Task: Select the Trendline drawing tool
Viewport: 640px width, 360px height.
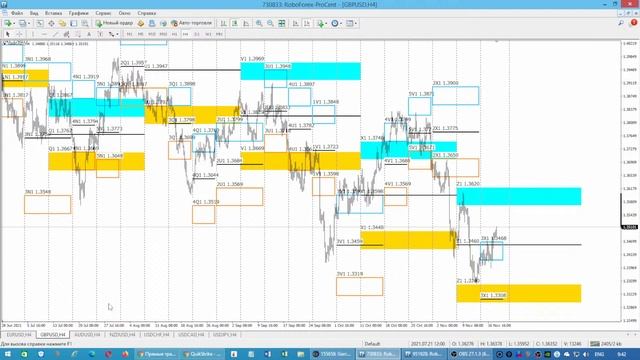Action: [56, 34]
